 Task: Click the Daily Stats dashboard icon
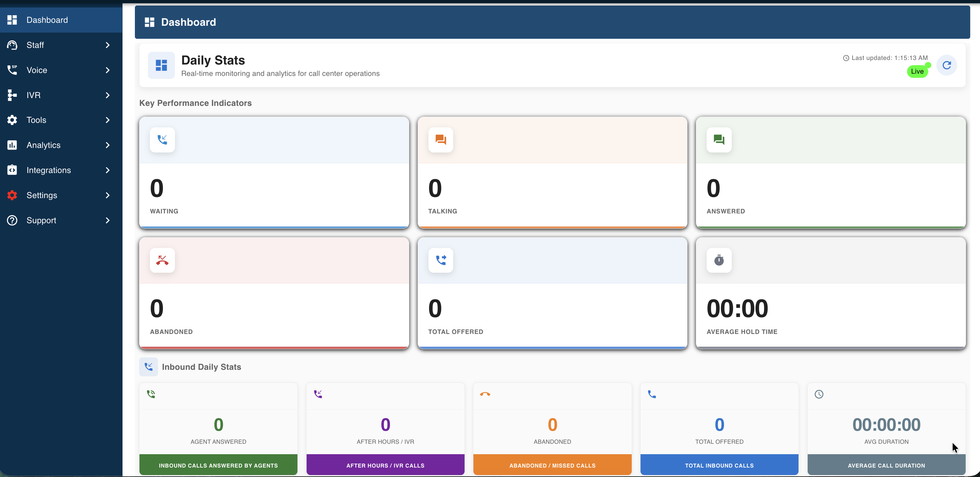161,65
